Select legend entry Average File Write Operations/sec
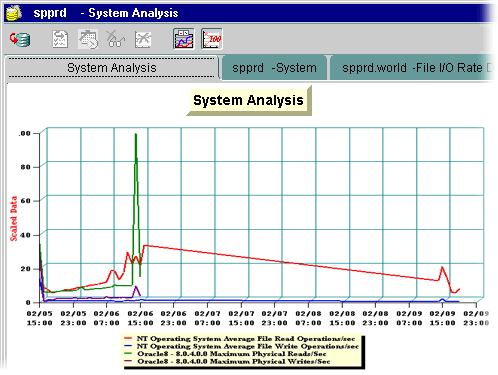The width and height of the screenshot is (498, 375). point(248,346)
